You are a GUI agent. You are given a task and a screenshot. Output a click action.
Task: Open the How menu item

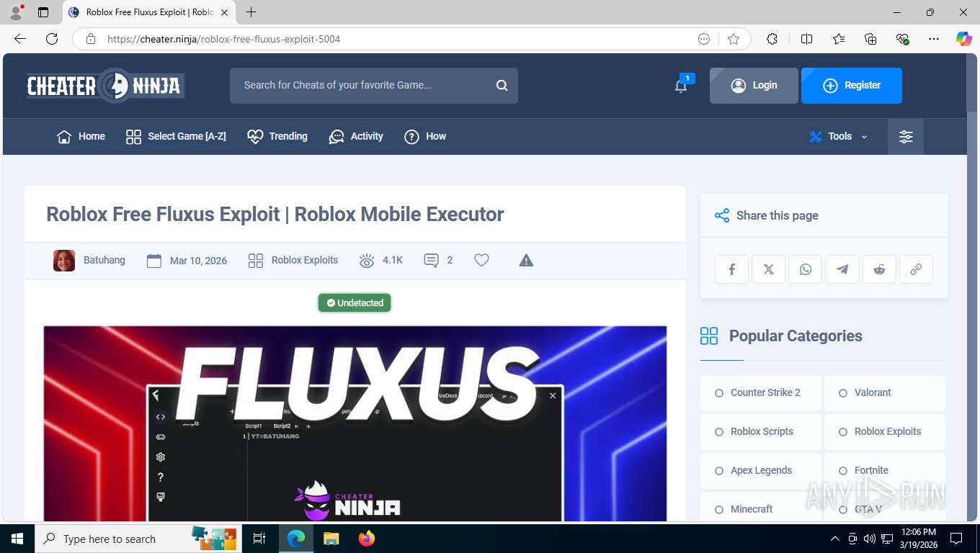(x=425, y=137)
